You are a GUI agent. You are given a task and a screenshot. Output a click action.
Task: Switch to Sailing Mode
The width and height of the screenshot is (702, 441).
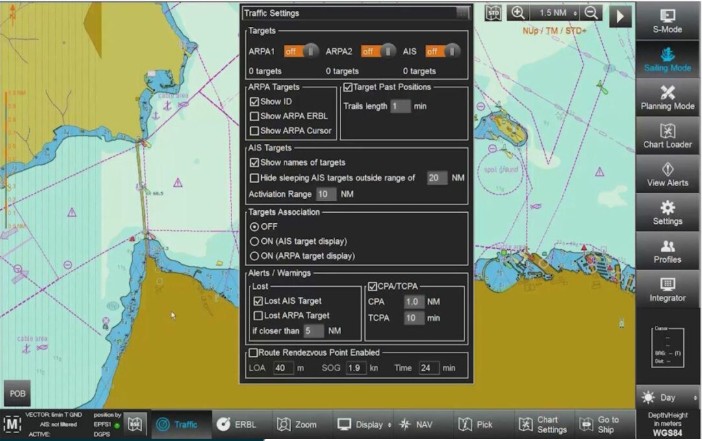coord(667,60)
